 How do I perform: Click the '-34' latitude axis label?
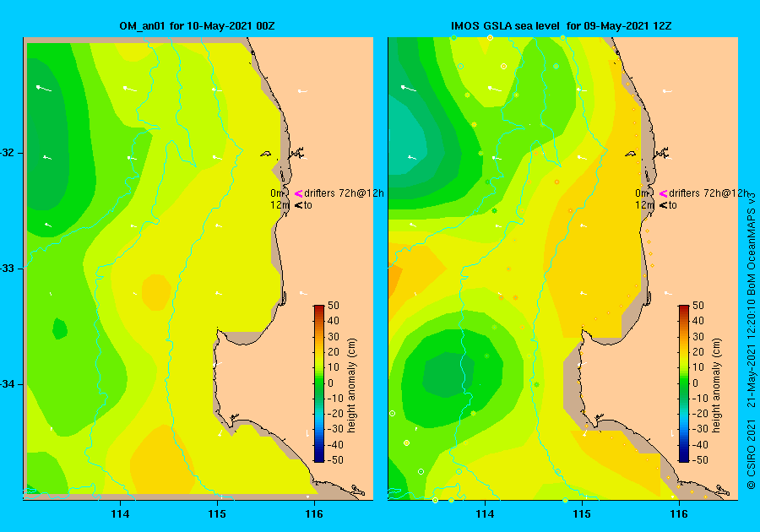7,384
